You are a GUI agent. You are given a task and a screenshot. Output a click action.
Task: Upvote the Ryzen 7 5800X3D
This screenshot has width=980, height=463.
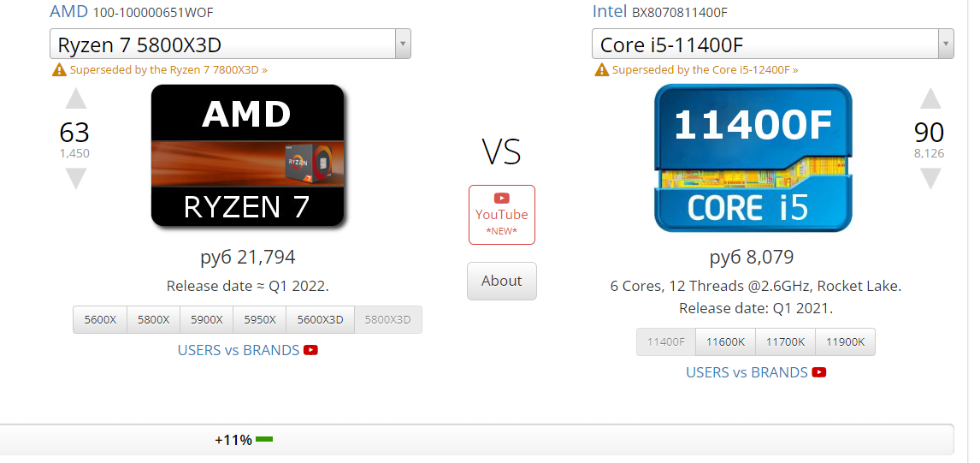[75, 99]
